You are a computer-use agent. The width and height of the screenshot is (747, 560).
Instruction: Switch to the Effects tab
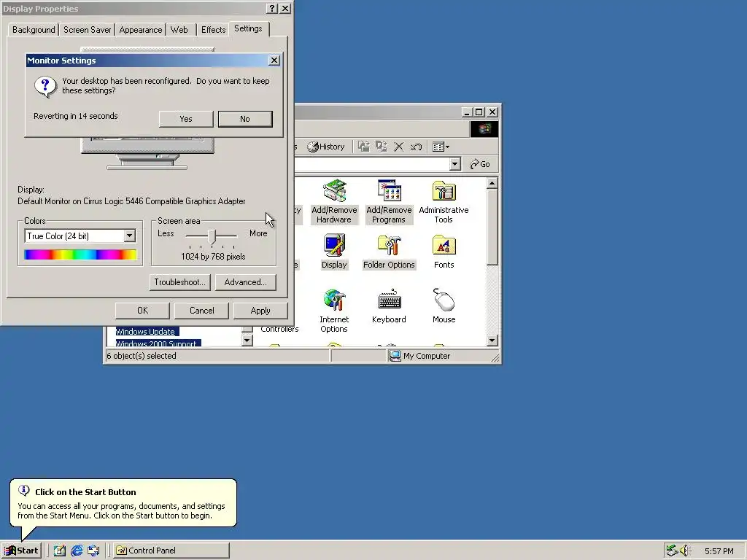pyautogui.click(x=213, y=29)
